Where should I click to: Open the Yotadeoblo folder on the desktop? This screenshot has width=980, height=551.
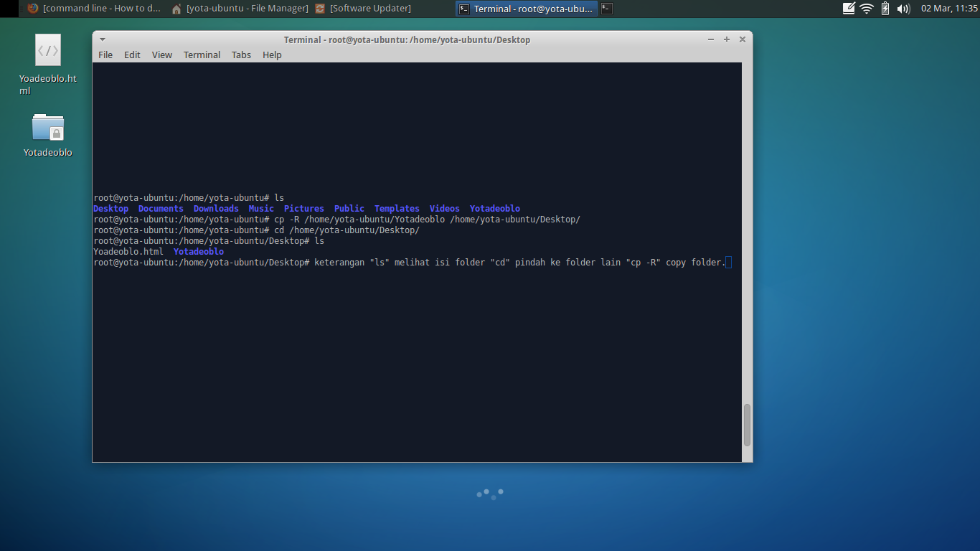[x=47, y=129]
